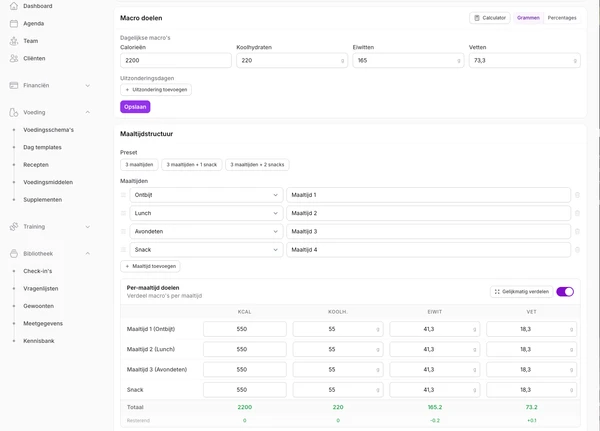Switch macro units to Grammen
This screenshot has width=600, height=431.
[528, 18]
